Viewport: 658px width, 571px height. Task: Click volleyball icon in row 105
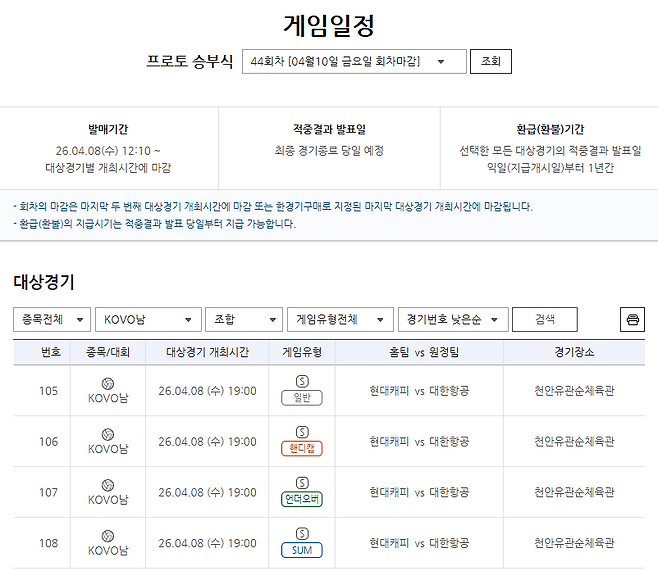pos(108,383)
